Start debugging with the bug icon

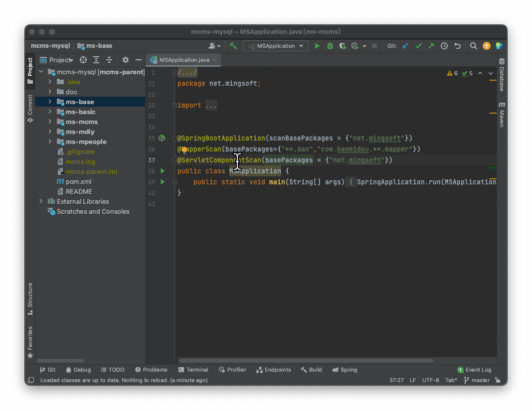tap(330, 46)
